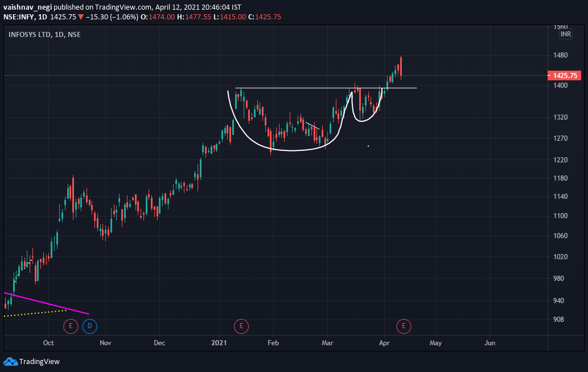
Task: Click the Oct label on the time axis
Action: point(48,343)
